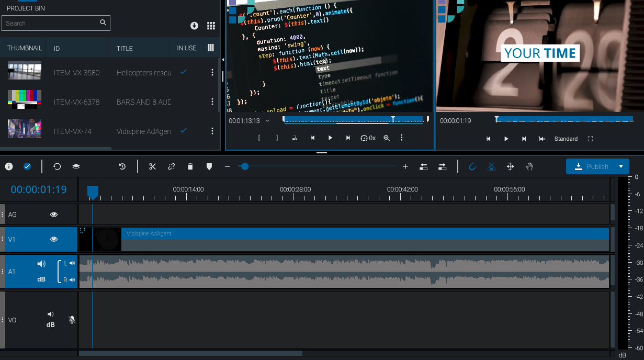
Task: Open the Standard view mode selector
Action: point(566,139)
